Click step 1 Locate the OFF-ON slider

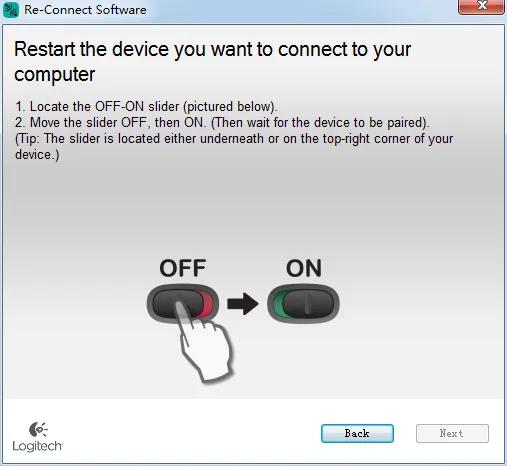(146, 107)
